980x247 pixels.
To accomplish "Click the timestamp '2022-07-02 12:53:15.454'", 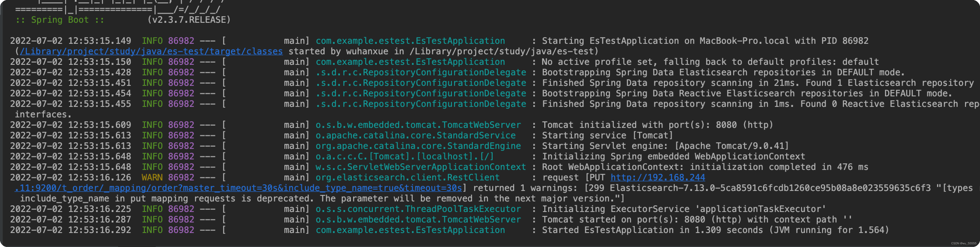I will click(x=70, y=93).
